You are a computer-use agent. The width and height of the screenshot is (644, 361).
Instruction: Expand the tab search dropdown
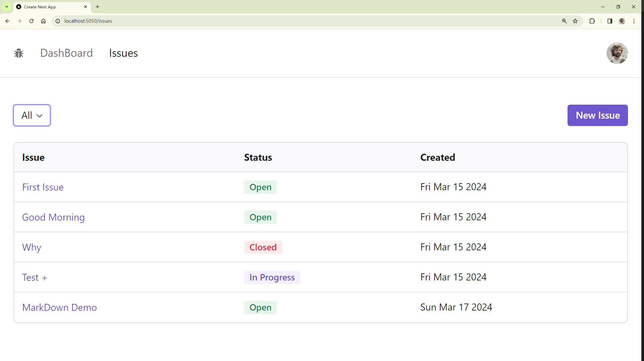point(7,7)
